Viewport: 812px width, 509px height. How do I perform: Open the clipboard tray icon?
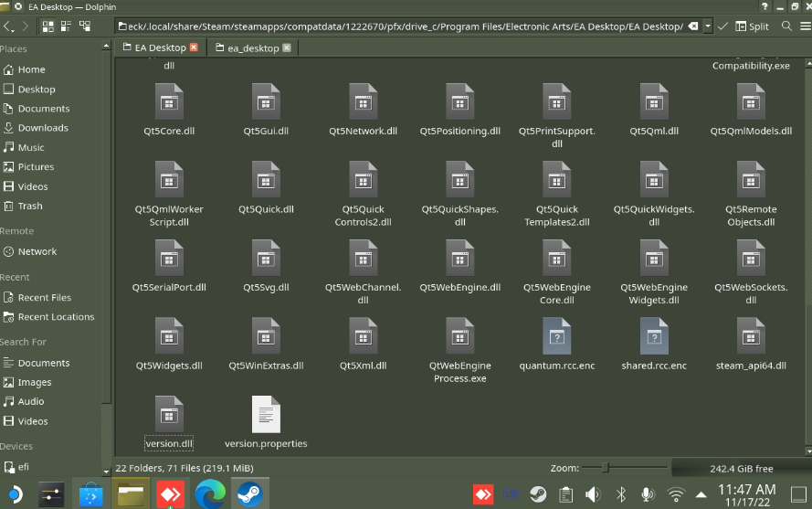565,494
